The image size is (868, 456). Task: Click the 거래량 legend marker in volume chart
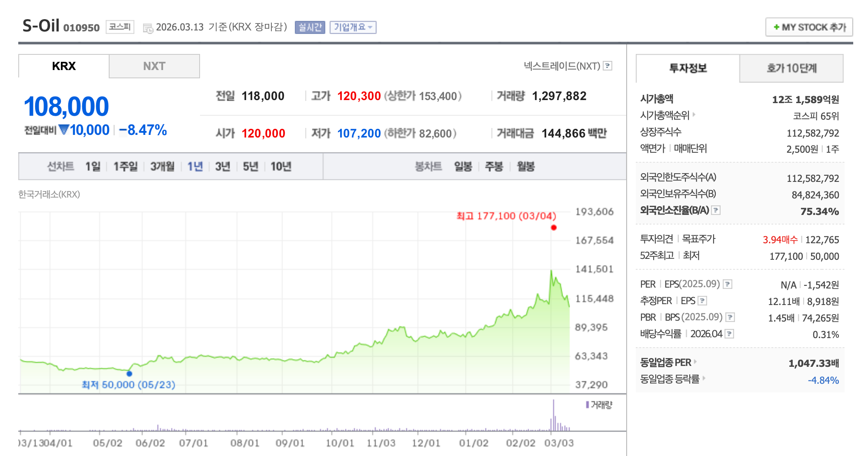click(588, 405)
